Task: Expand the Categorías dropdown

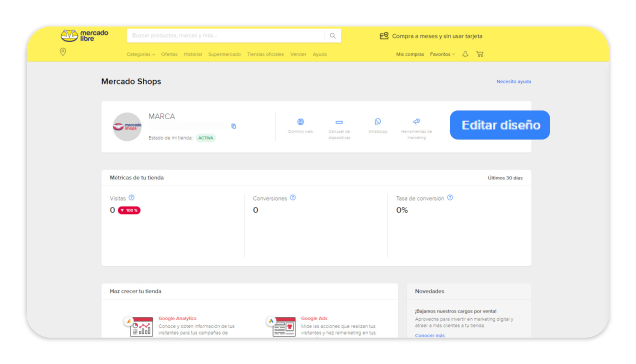Action: click(141, 54)
